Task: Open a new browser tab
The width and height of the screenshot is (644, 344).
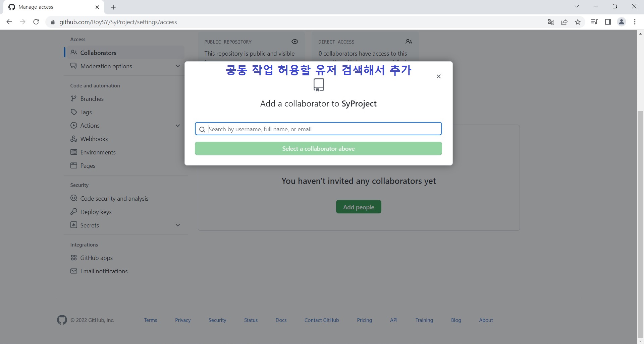Action: tap(113, 7)
